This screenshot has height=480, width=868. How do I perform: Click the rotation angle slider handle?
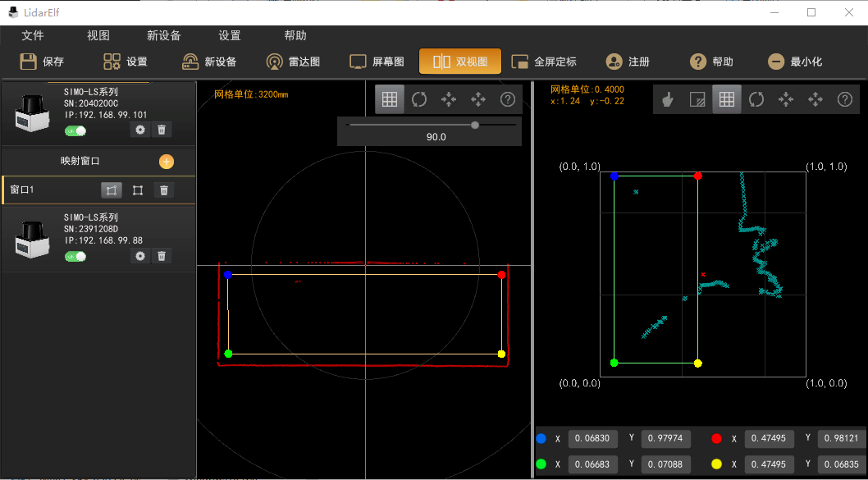475,125
